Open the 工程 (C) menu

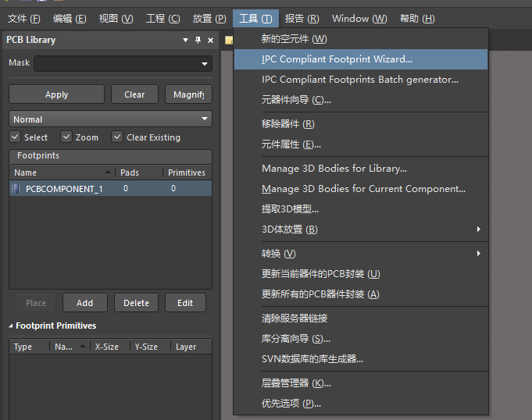(x=162, y=18)
